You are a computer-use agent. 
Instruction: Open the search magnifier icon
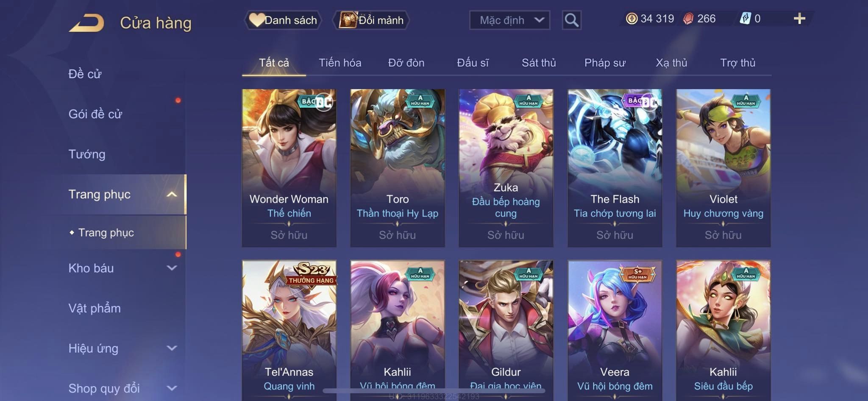coord(571,20)
